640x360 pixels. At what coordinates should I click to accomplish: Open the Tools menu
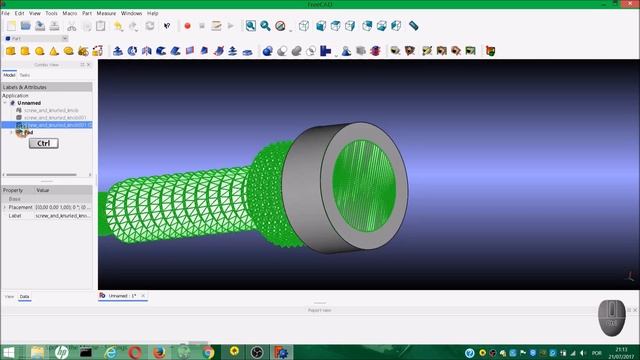(x=51, y=13)
